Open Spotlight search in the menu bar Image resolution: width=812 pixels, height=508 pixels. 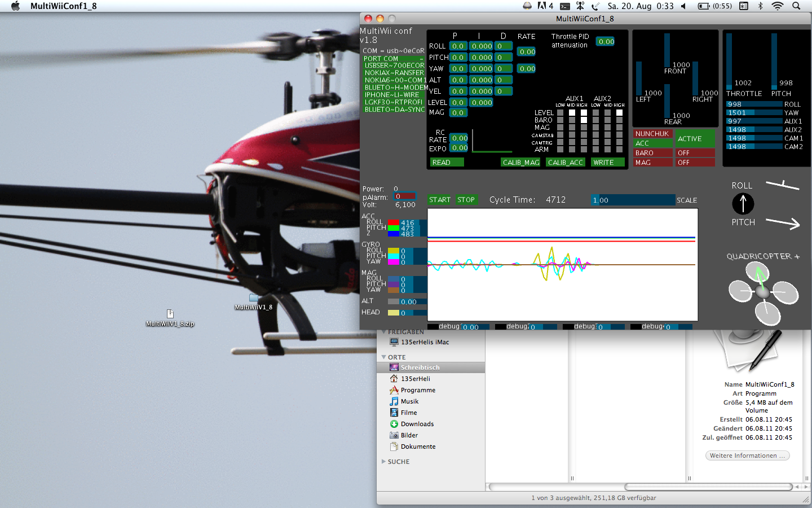(796, 6)
